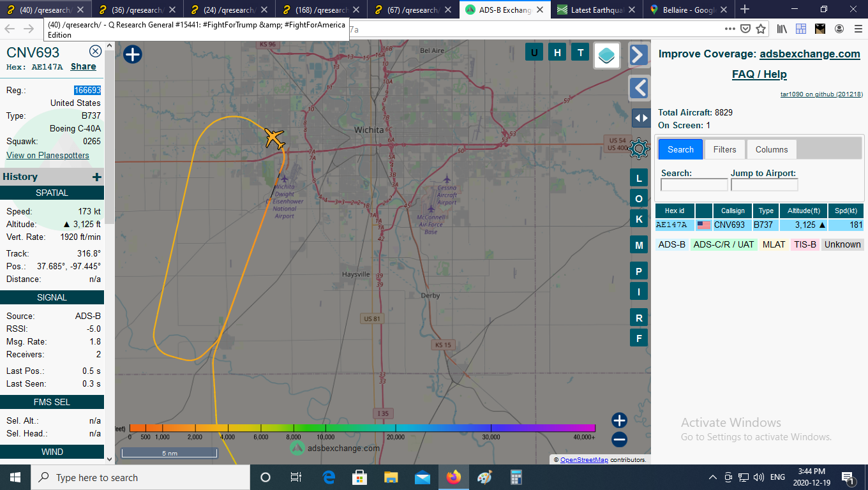Zoom out the map with minus button
The image size is (868, 490).
pos(619,439)
